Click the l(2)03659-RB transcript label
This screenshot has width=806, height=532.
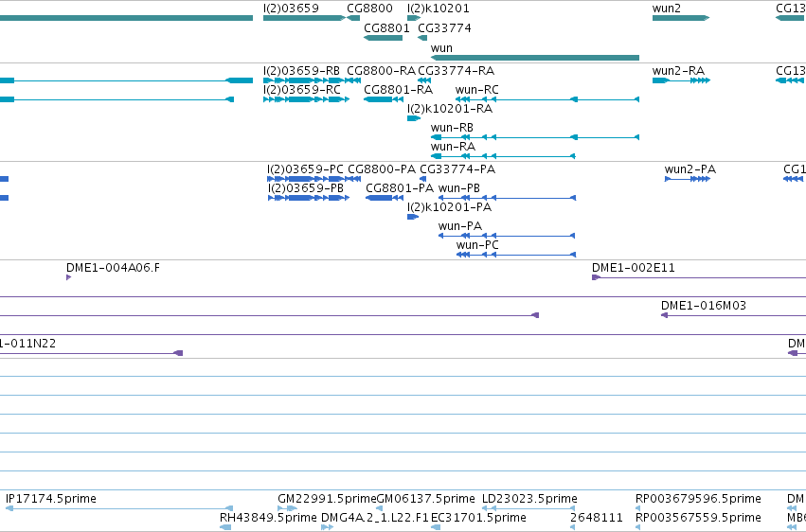[301, 70]
